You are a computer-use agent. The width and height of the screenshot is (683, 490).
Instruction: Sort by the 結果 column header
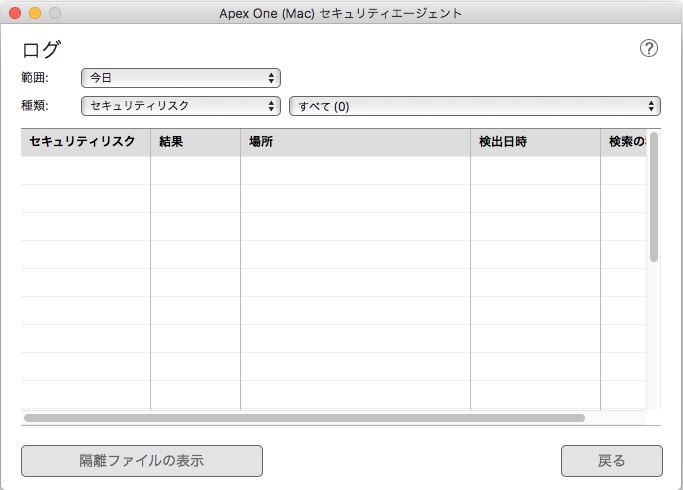[195, 142]
